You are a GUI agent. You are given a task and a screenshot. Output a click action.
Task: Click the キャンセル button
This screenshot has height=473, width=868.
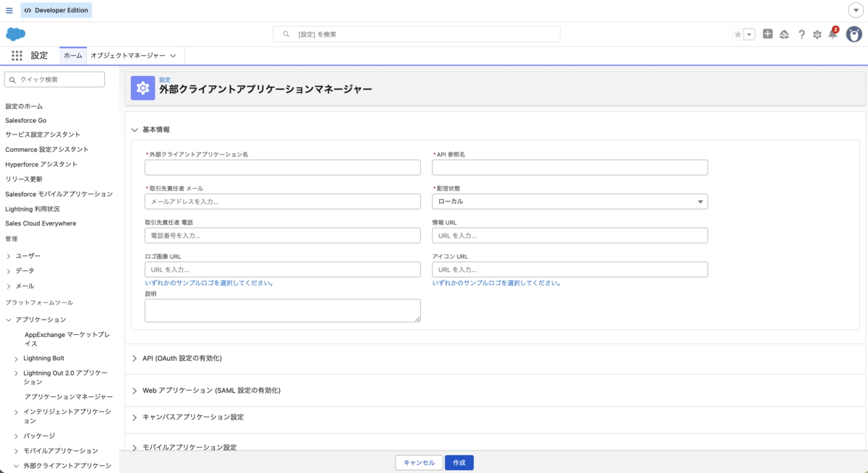pos(419,462)
